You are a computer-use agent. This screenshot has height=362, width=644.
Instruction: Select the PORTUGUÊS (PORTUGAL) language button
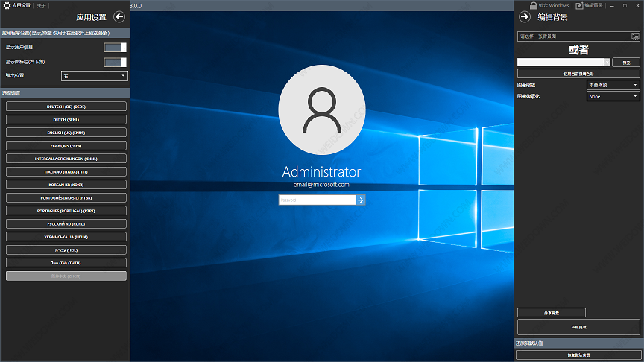[x=66, y=211]
